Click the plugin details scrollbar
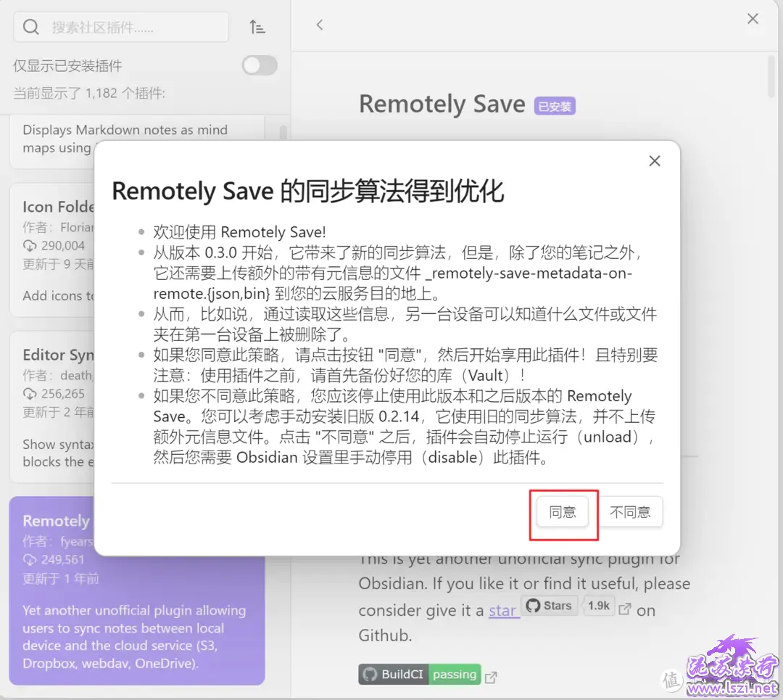Viewport: 783px width, 700px height. (x=771, y=75)
